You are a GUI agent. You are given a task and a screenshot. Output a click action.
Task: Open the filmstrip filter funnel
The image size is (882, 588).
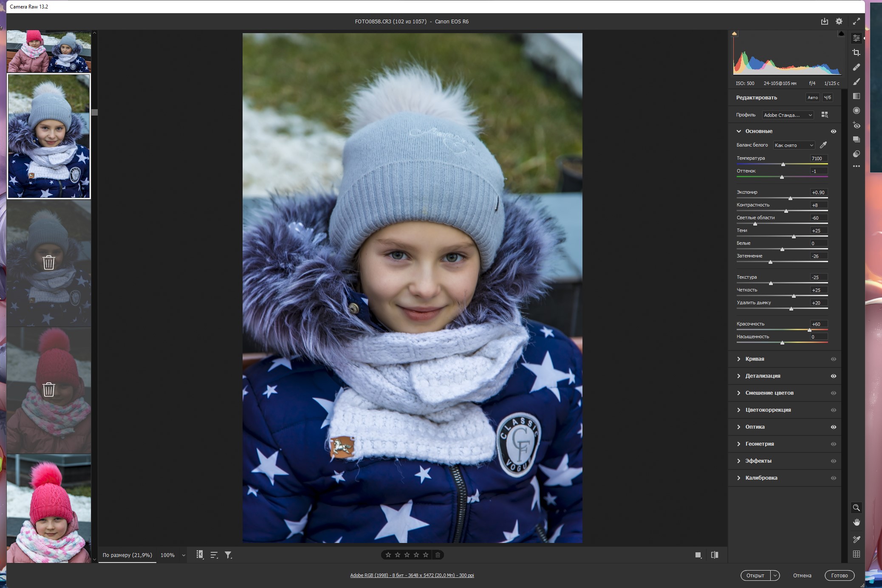(228, 555)
